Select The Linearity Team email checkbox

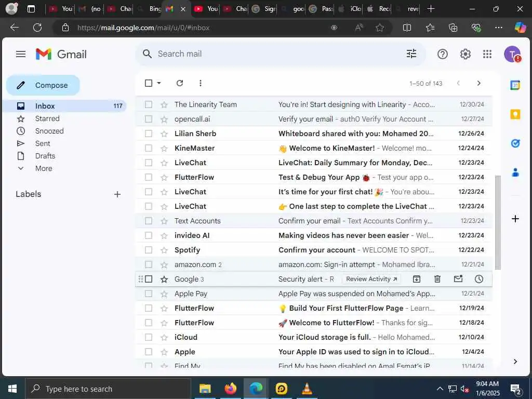point(149,104)
